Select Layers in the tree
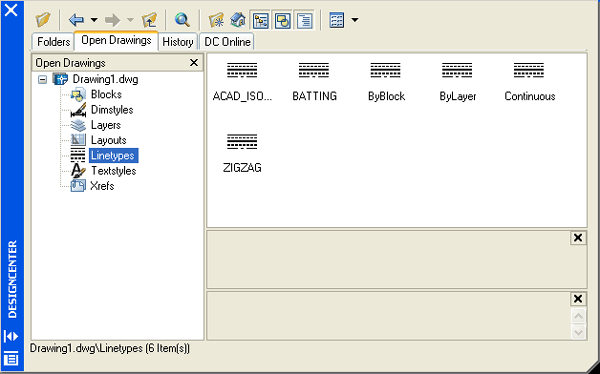This screenshot has width=600, height=374. [x=106, y=125]
